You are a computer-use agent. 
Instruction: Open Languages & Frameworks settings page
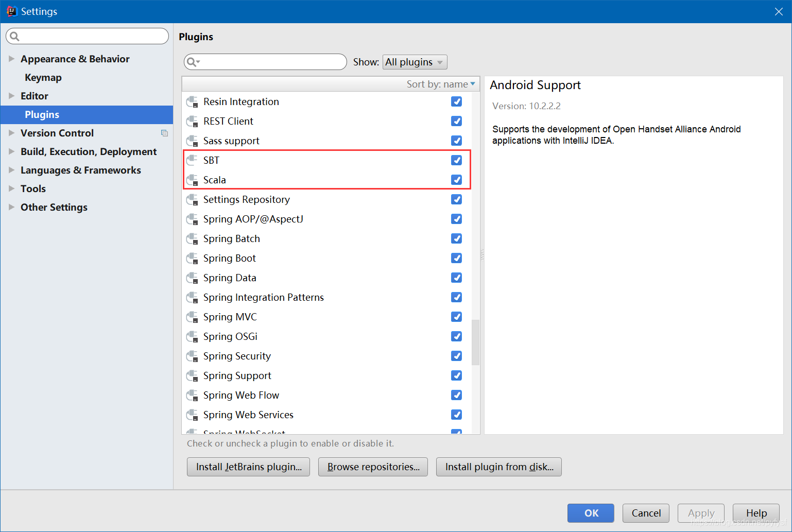pyautogui.click(x=81, y=170)
